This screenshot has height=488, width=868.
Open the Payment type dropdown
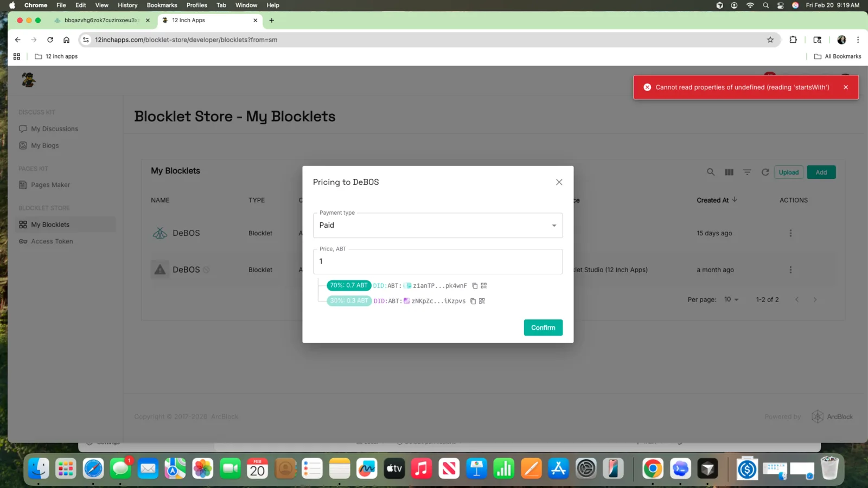pos(438,226)
